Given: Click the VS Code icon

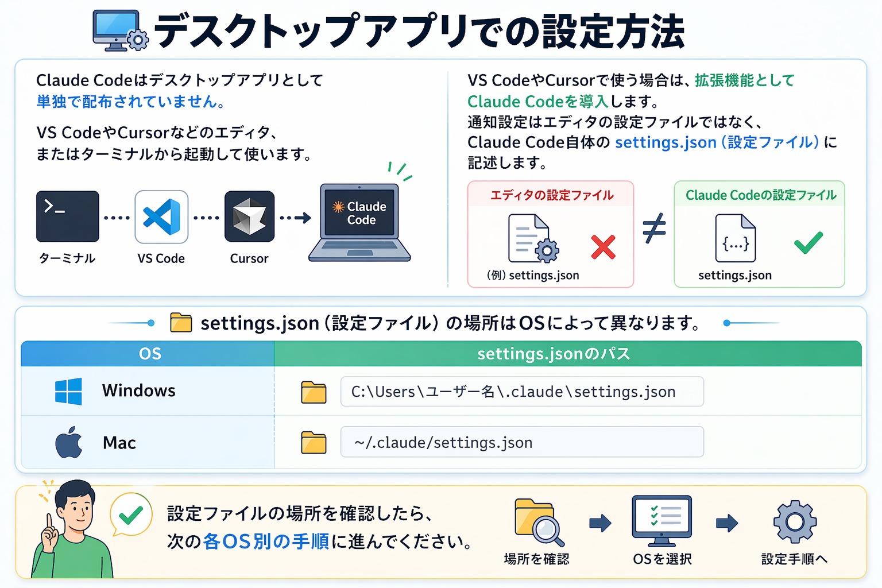Looking at the screenshot, I should (x=161, y=216).
